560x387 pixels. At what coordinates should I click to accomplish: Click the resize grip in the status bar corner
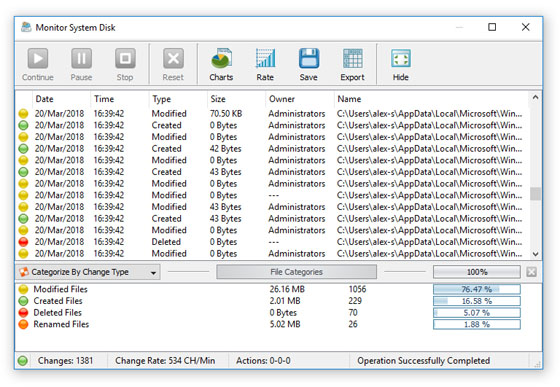[x=537, y=364]
